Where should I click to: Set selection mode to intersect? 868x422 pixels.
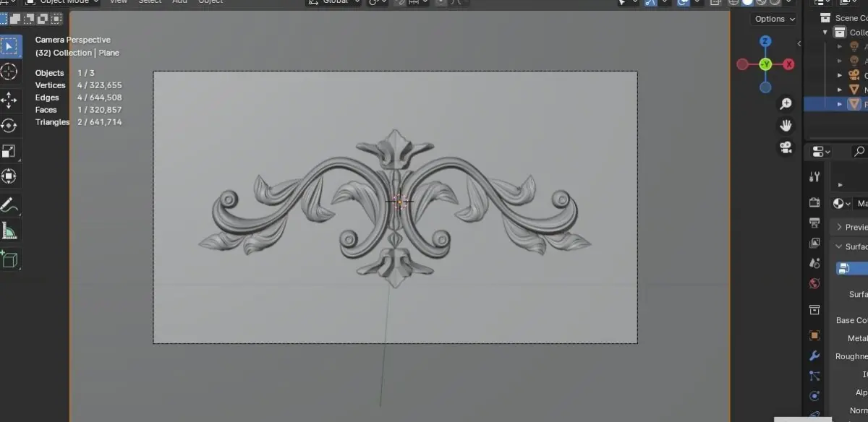tap(57, 19)
